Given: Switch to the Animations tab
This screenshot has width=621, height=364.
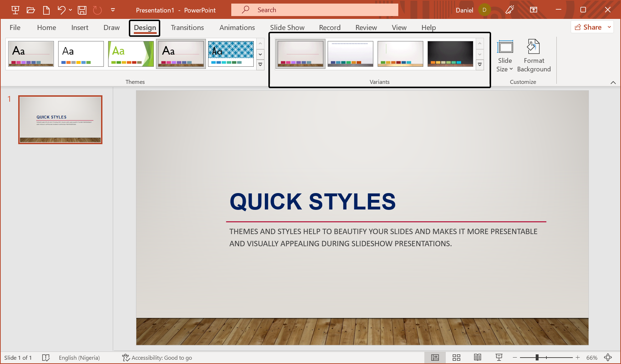Looking at the screenshot, I should [x=237, y=27].
